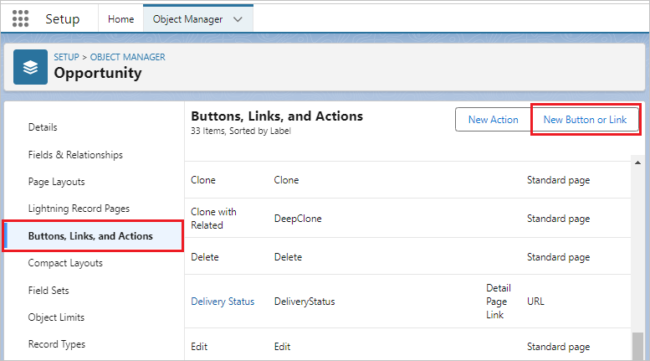Viewport: 650px width, 361px height.
Task: Click the Clone label cell
Action: (x=203, y=180)
